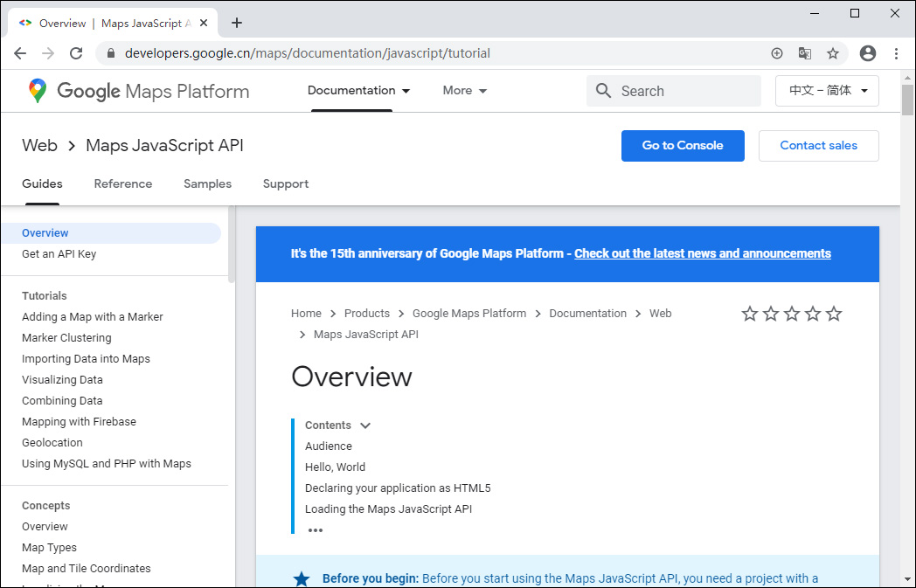Image resolution: width=916 pixels, height=588 pixels.
Task: Rate the page one star
Action: pyautogui.click(x=750, y=314)
